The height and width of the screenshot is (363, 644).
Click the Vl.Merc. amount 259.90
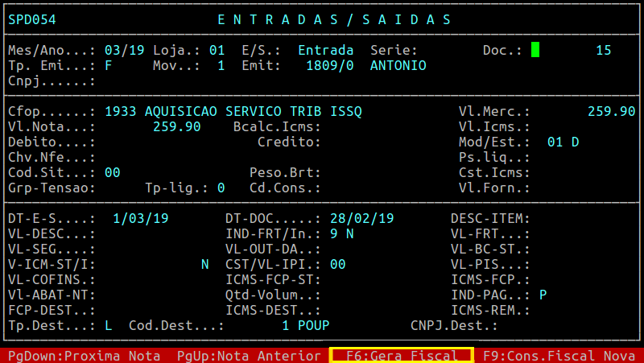click(611, 111)
